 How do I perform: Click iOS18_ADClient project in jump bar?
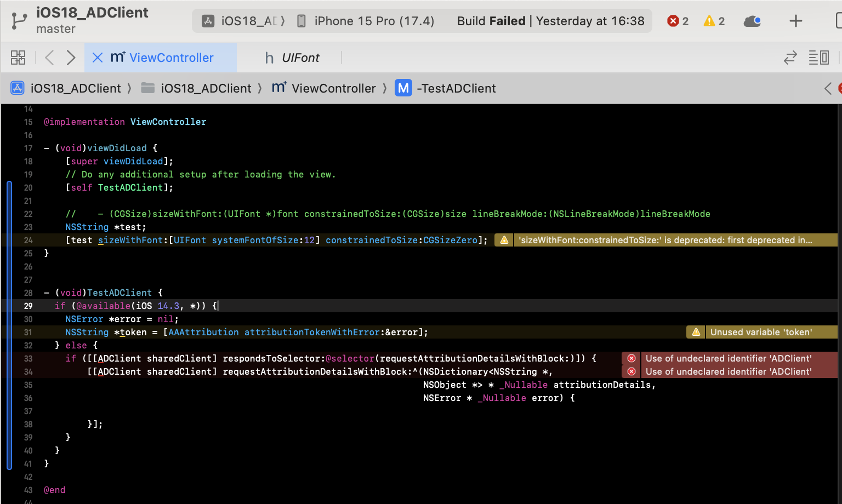[x=66, y=88]
